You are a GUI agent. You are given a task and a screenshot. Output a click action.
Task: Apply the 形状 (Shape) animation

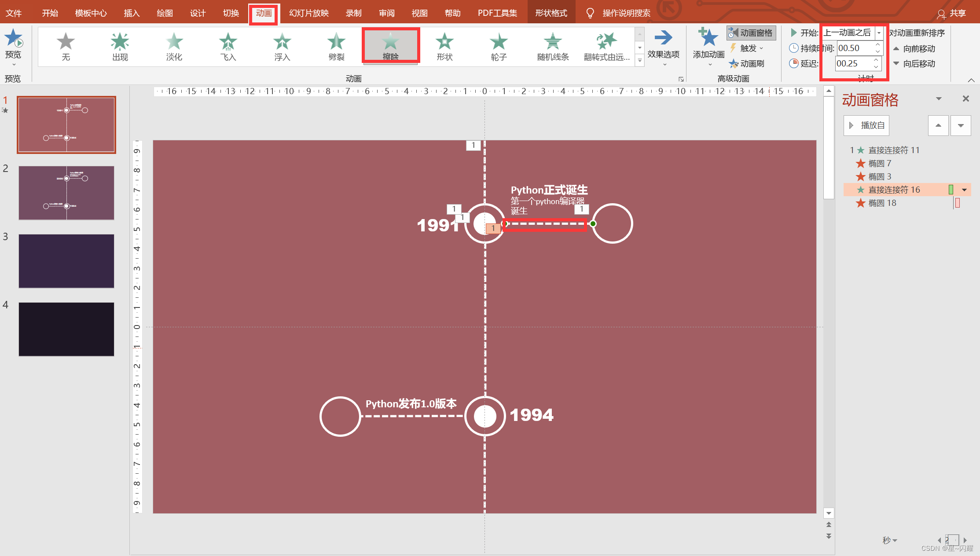[444, 47]
